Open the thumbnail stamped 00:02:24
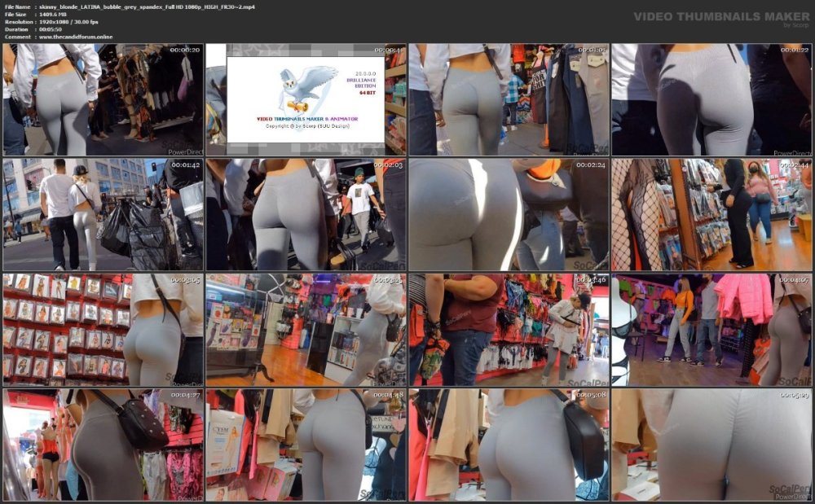 pos(509,215)
